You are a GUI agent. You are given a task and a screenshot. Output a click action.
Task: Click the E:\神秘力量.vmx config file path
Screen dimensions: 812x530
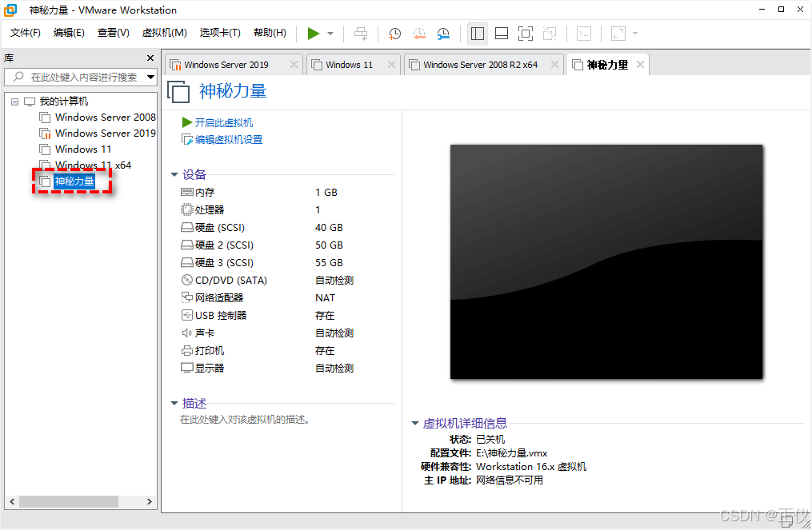(x=512, y=453)
